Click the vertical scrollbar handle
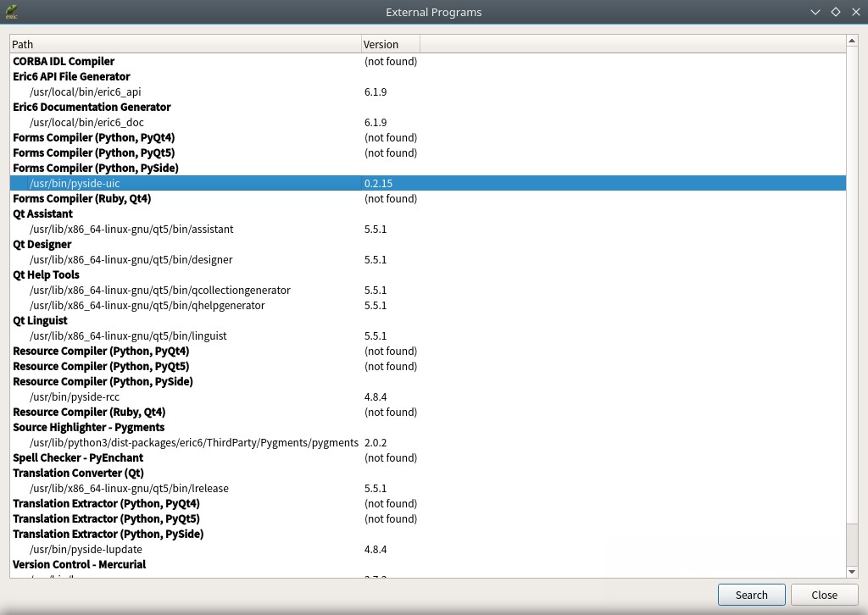The height and width of the screenshot is (615, 868). (852, 285)
